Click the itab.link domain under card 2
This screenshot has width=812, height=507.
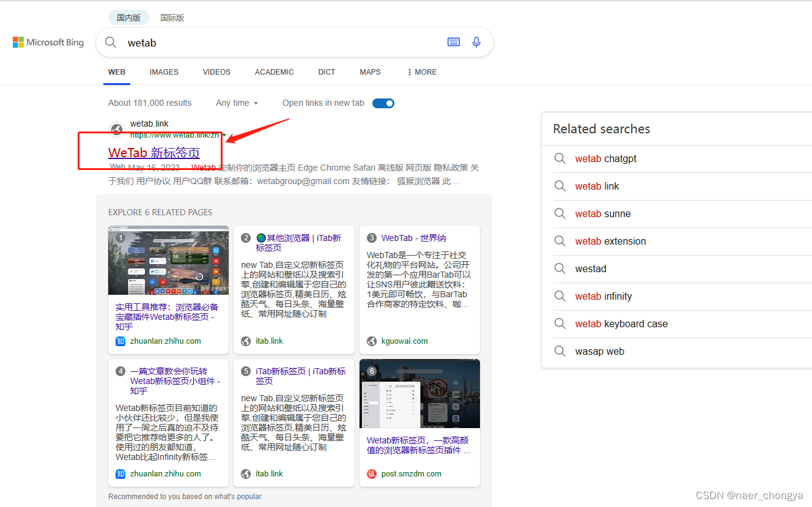point(269,341)
